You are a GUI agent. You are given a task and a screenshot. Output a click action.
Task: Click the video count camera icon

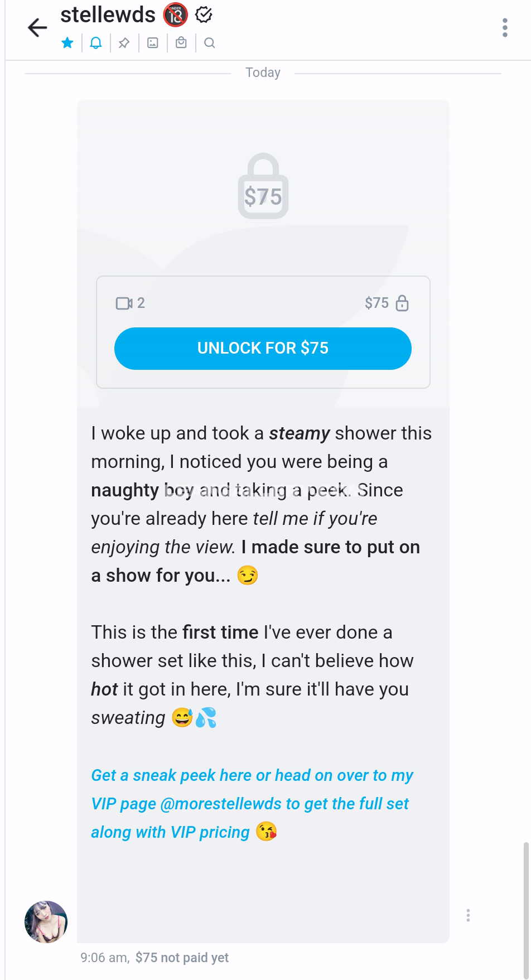coord(124,303)
